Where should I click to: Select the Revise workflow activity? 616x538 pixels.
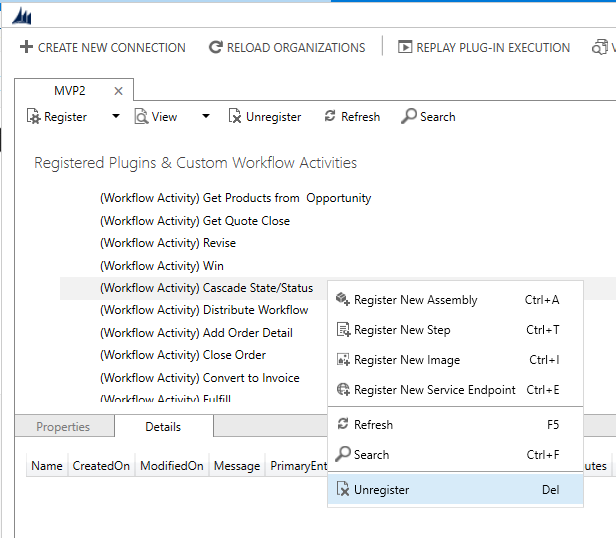(168, 243)
